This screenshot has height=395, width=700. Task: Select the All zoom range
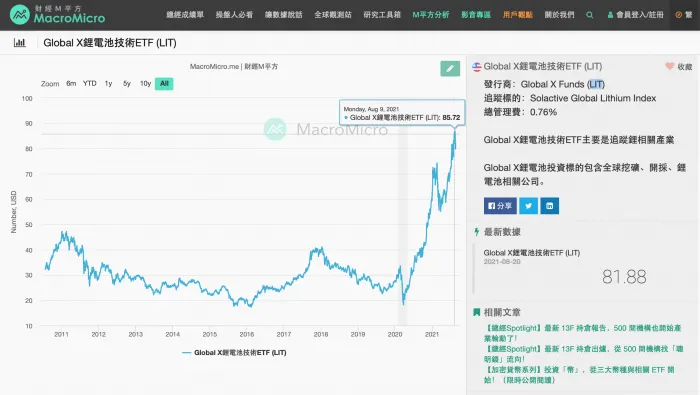[x=164, y=83]
